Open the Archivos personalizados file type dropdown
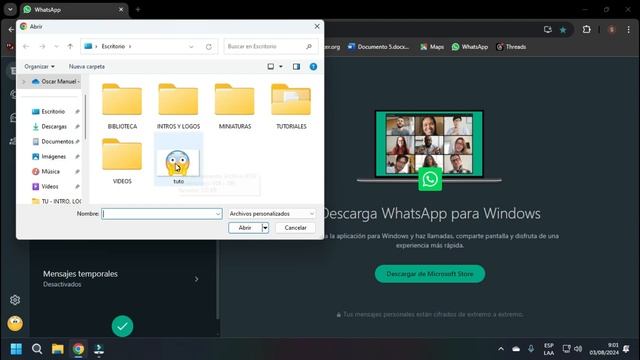The height and width of the screenshot is (360, 640). 271,213
